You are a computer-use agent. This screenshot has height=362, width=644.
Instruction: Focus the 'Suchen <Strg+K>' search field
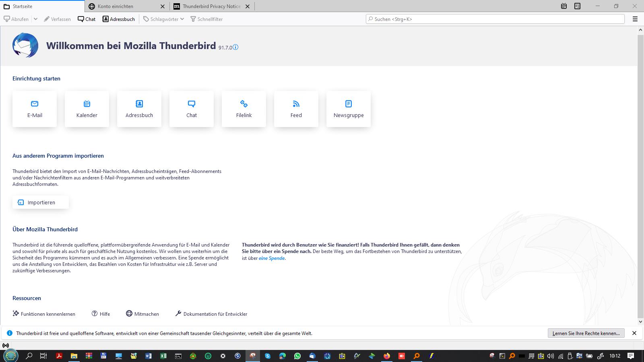point(495,19)
